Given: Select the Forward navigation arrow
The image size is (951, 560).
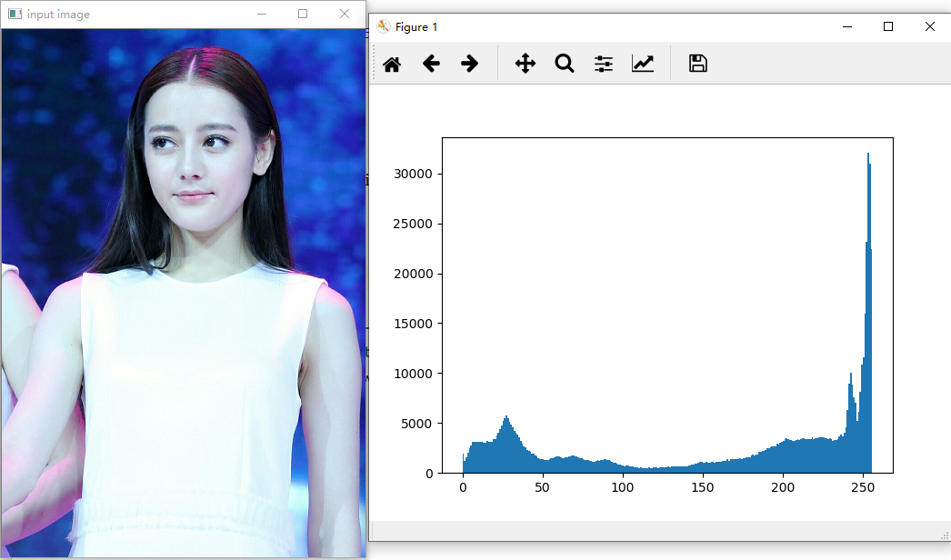Looking at the screenshot, I should [470, 64].
